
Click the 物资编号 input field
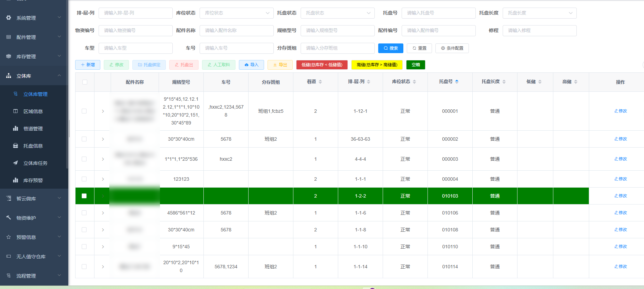pos(135,31)
